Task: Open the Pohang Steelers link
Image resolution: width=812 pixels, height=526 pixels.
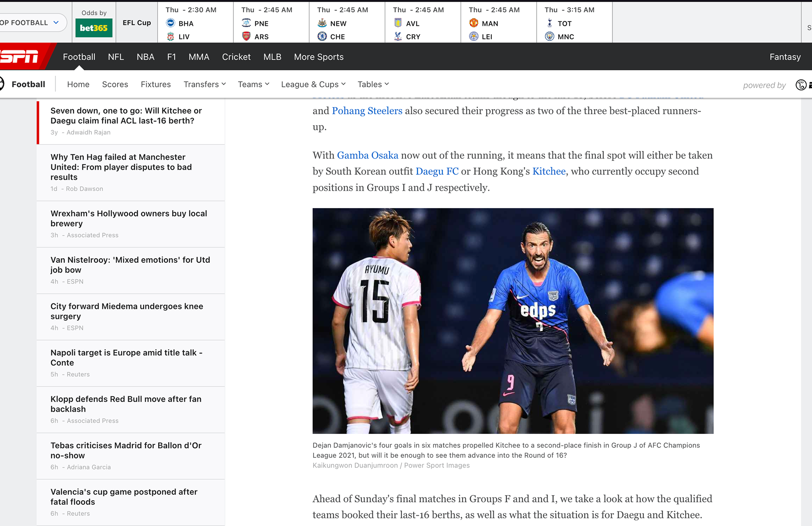Action: [x=367, y=111]
